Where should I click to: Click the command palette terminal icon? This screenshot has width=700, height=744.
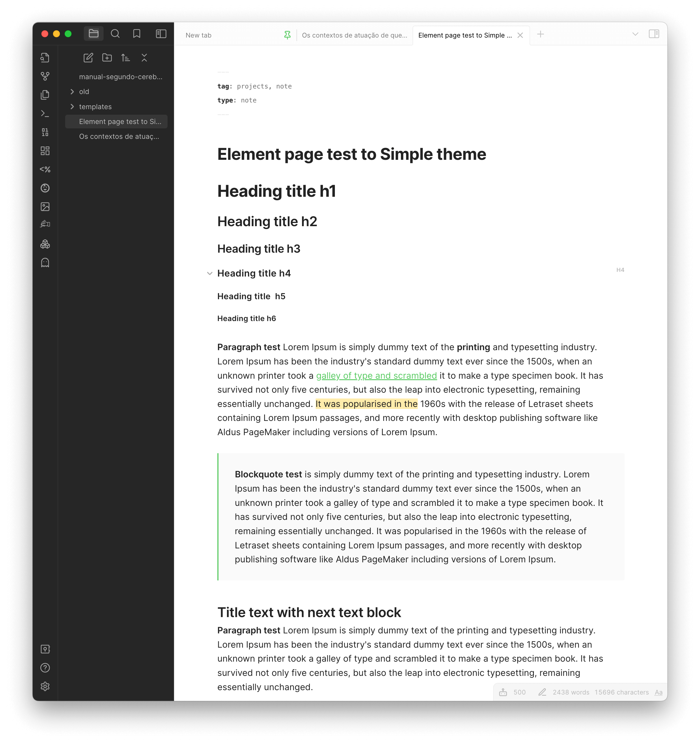(45, 114)
